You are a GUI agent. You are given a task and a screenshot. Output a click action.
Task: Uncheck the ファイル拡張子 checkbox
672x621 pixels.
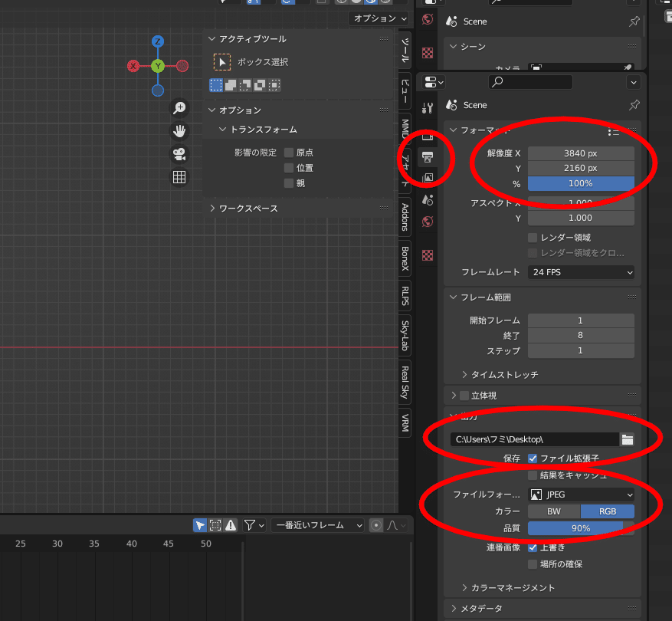(x=533, y=458)
